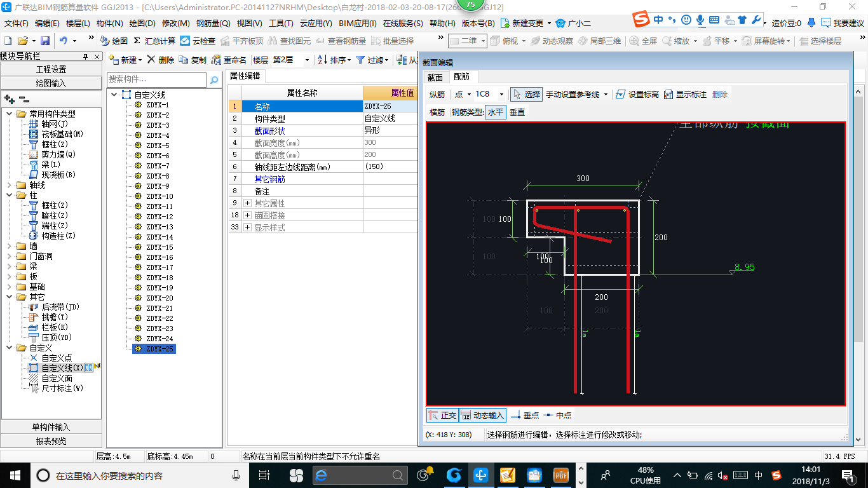Click the collapse-all minus icon in navigation tree
The image size is (868, 488).
[x=24, y=99]
